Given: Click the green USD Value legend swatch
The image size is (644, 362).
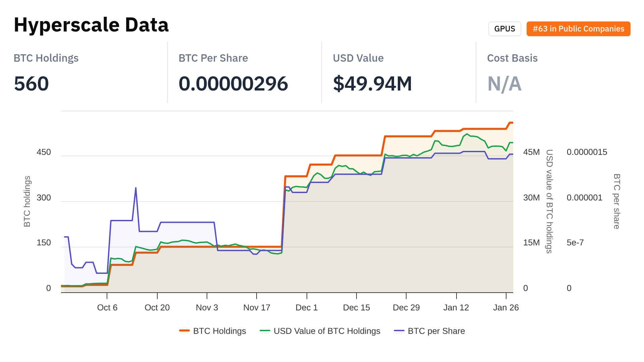Looking at the screenshot, I should 265,331.
